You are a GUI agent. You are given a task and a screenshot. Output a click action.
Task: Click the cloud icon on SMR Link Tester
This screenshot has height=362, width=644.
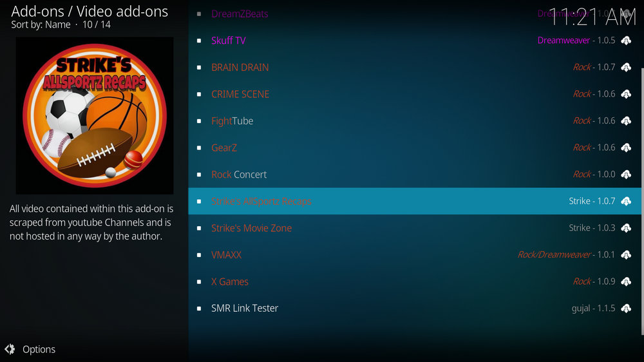626,308
